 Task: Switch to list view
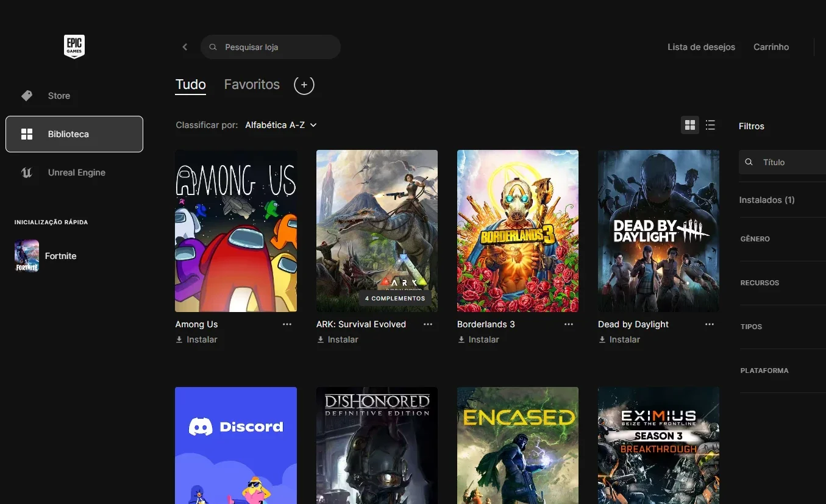(x=710, y=125)
